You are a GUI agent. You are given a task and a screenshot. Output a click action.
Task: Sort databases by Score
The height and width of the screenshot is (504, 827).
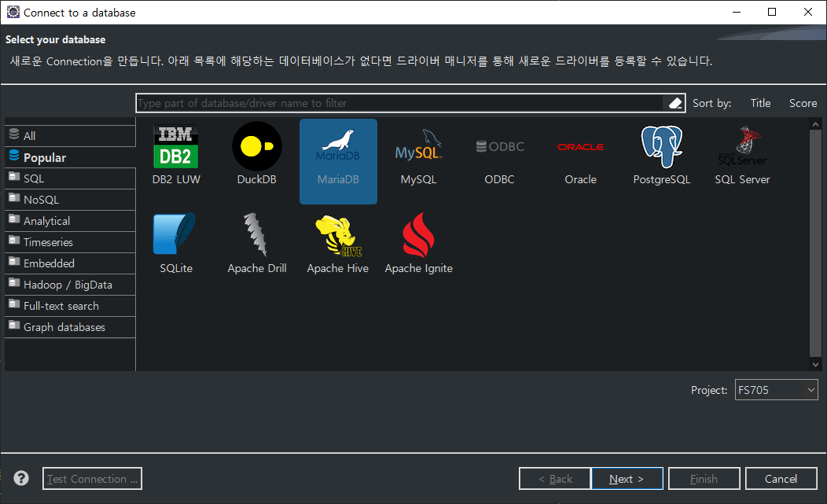point(803,104)
